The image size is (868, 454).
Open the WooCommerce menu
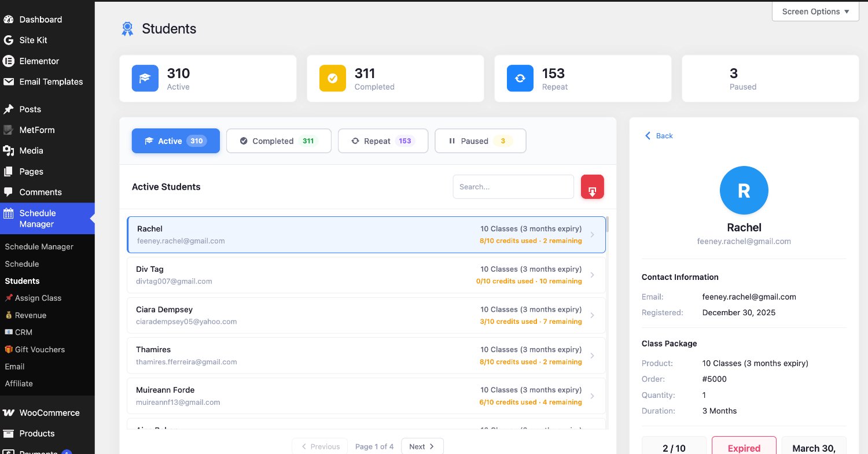point(47,412)
